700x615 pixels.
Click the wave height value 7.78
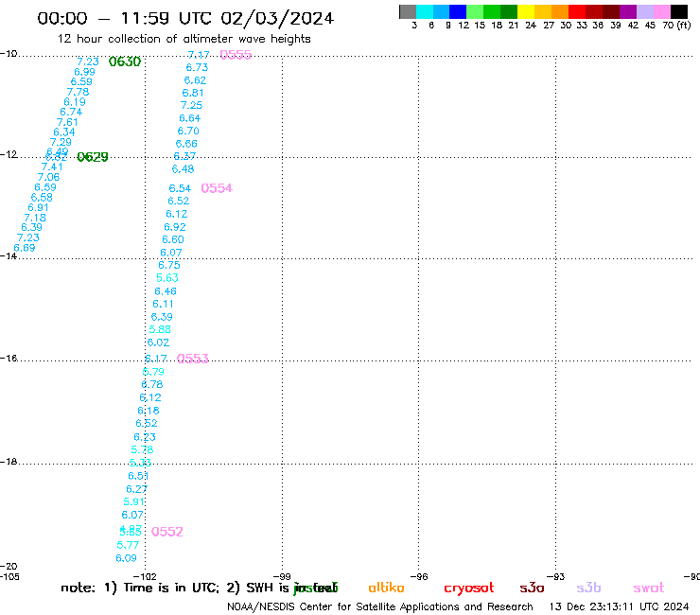[78, 92]
